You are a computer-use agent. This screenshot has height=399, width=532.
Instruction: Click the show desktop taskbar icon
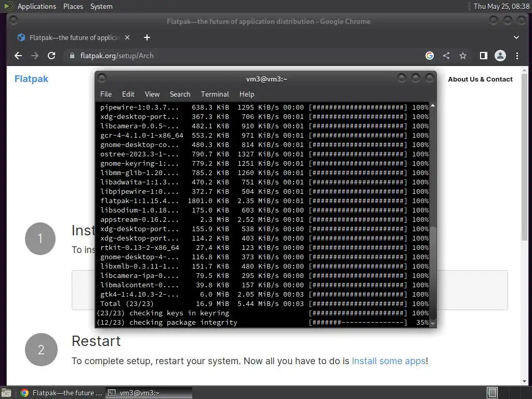coord(6,393)
